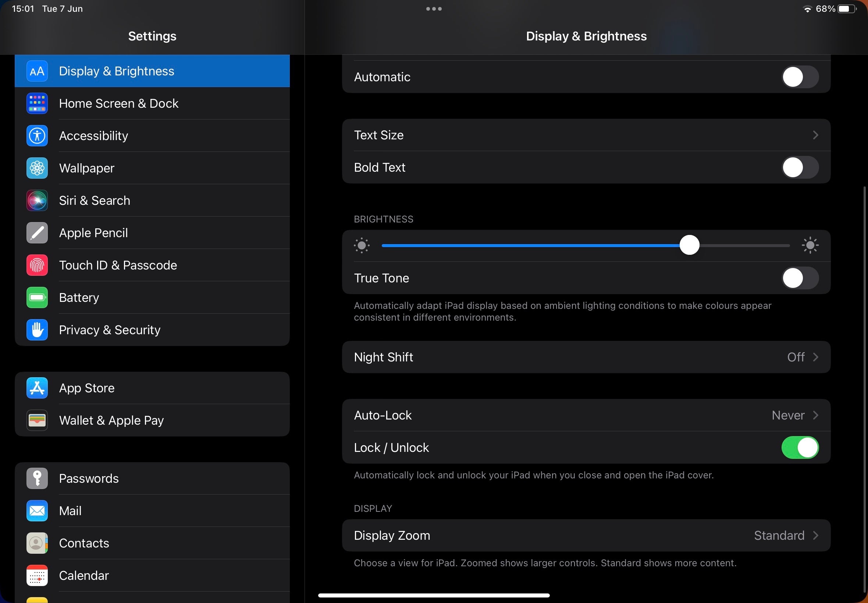Tap the dim sun icon on brightness slider
Viewport: 868px width, 603px height.
[362, 246]
